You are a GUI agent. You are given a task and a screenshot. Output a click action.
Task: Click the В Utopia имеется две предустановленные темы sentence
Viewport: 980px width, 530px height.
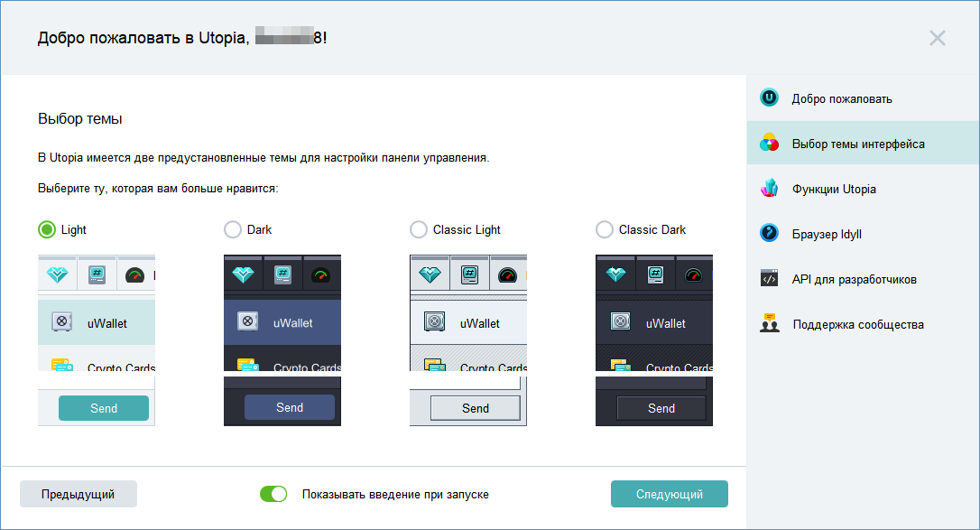tap(263, 157)
